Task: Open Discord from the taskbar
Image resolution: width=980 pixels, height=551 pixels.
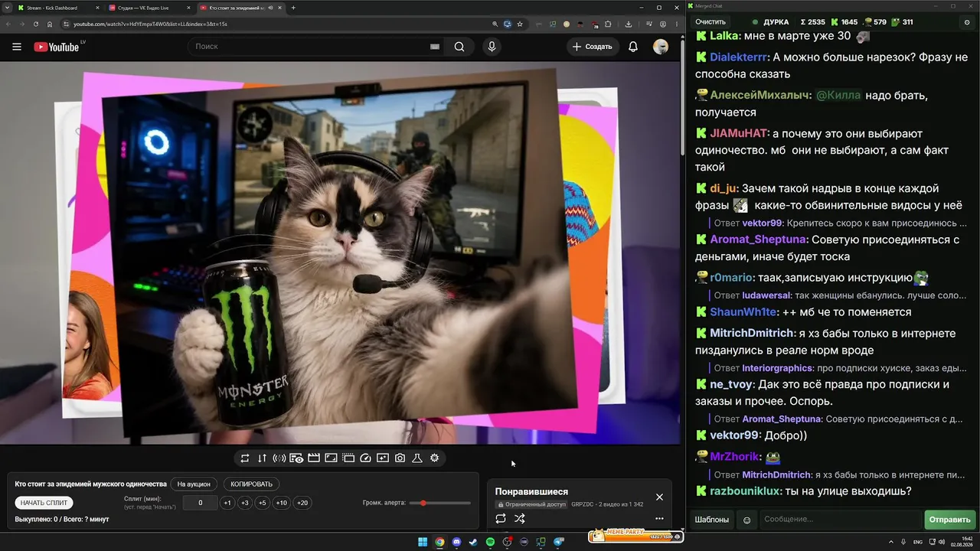Action: [x=456, y=542]
